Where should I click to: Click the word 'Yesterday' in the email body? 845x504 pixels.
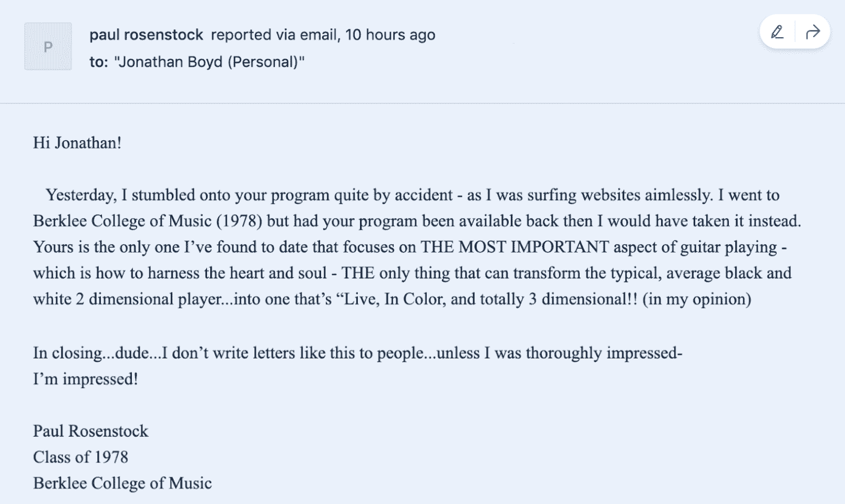coord(80,195)
